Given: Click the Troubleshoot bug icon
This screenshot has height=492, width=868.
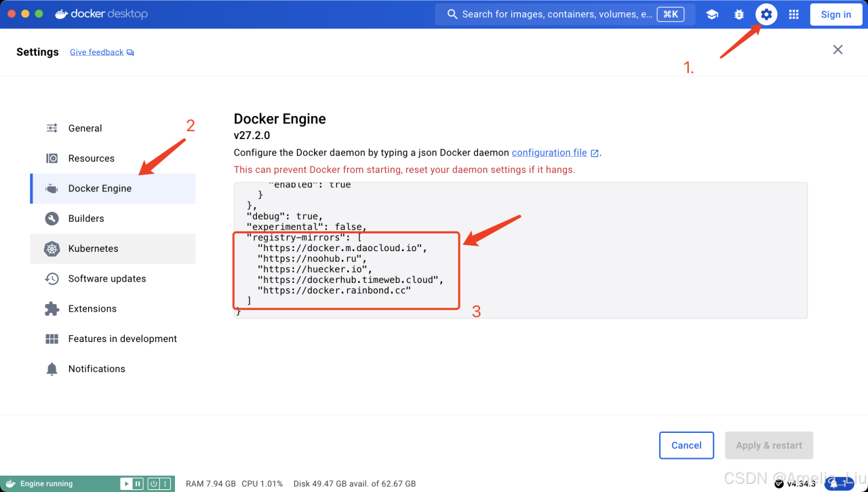Looking at the screenshot, I should pos(739,14).
